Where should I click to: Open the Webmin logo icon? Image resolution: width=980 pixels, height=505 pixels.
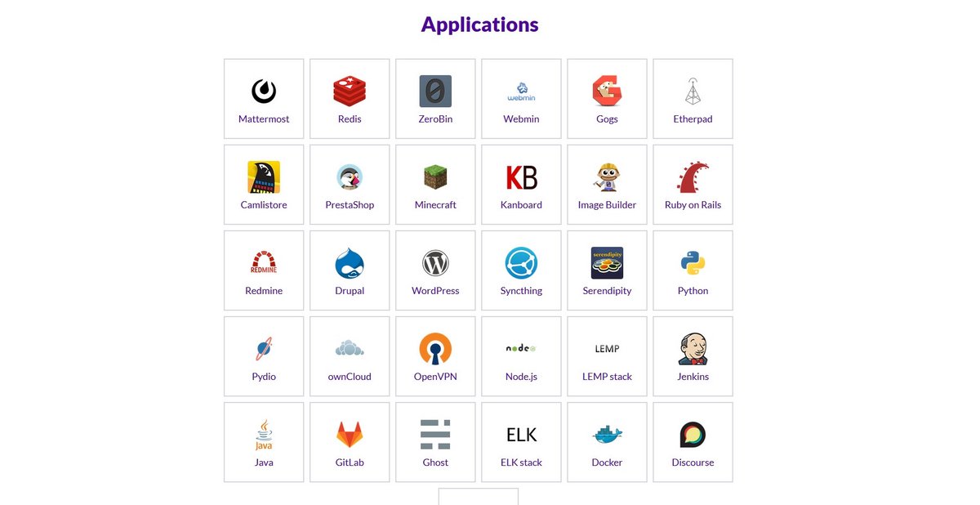[521, 92]
